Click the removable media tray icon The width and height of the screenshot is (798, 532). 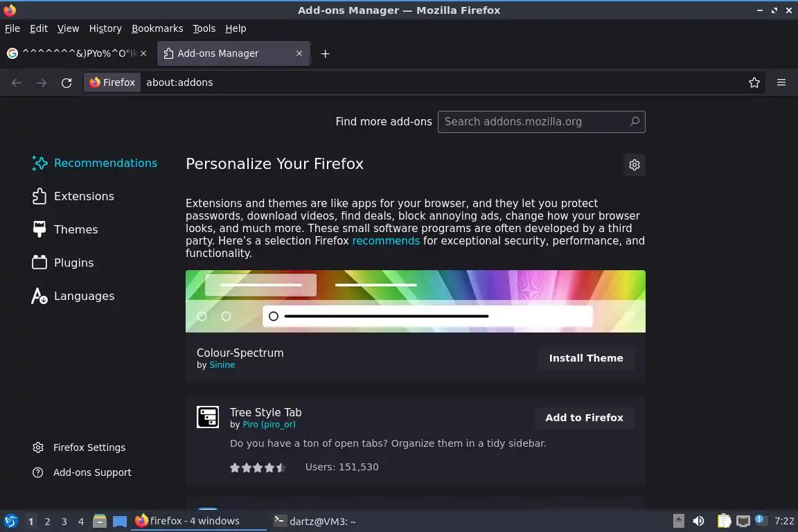[678, 521]
